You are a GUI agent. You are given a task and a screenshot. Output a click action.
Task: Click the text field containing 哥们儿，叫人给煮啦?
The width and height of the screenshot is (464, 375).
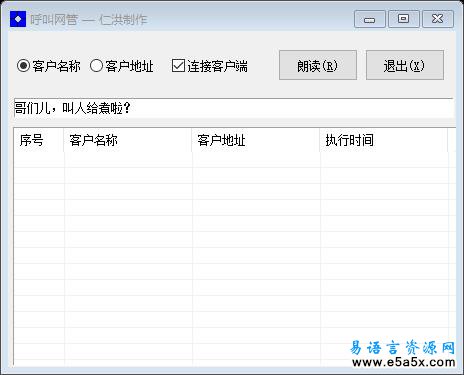[234, 108]
